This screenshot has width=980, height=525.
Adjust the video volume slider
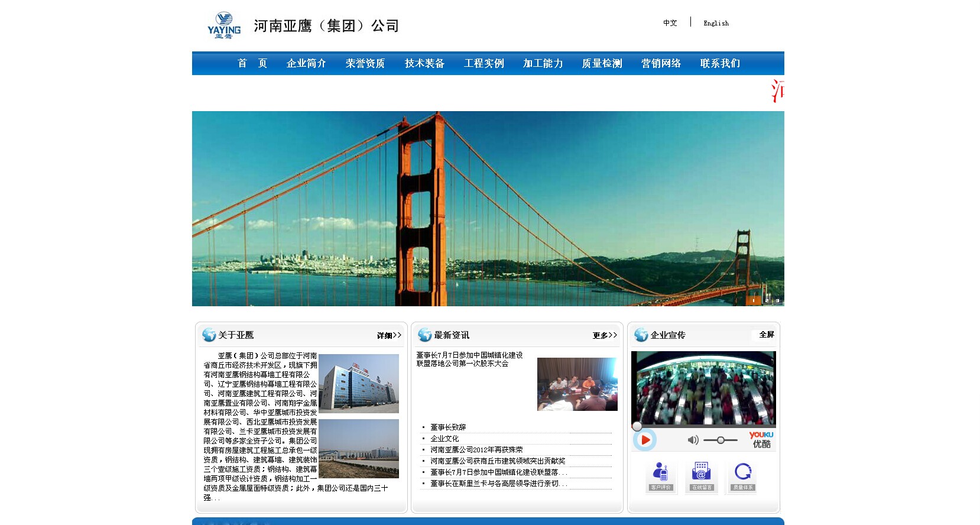point(720,440)
